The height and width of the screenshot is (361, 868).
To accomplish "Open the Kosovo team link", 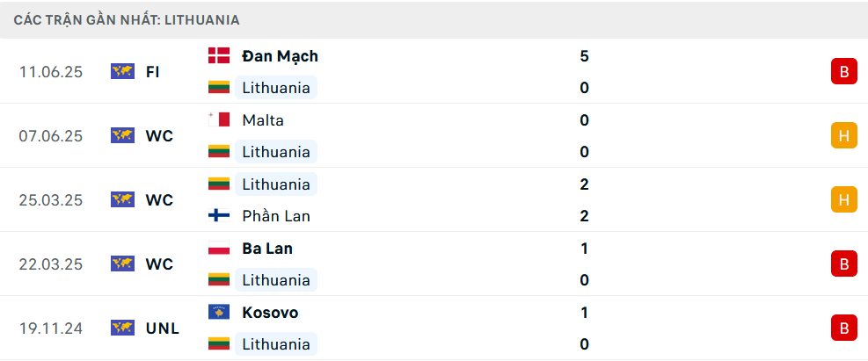I will click(x=270, y=313).
